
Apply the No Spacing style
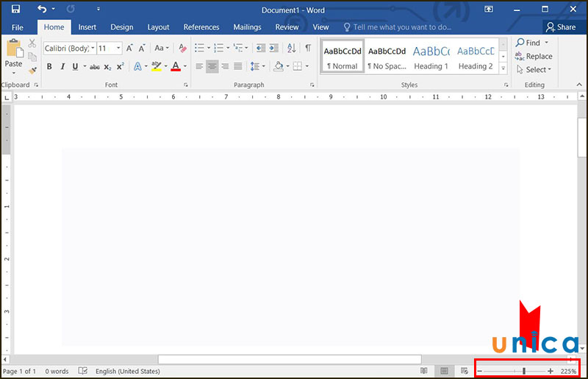[387, 57]
